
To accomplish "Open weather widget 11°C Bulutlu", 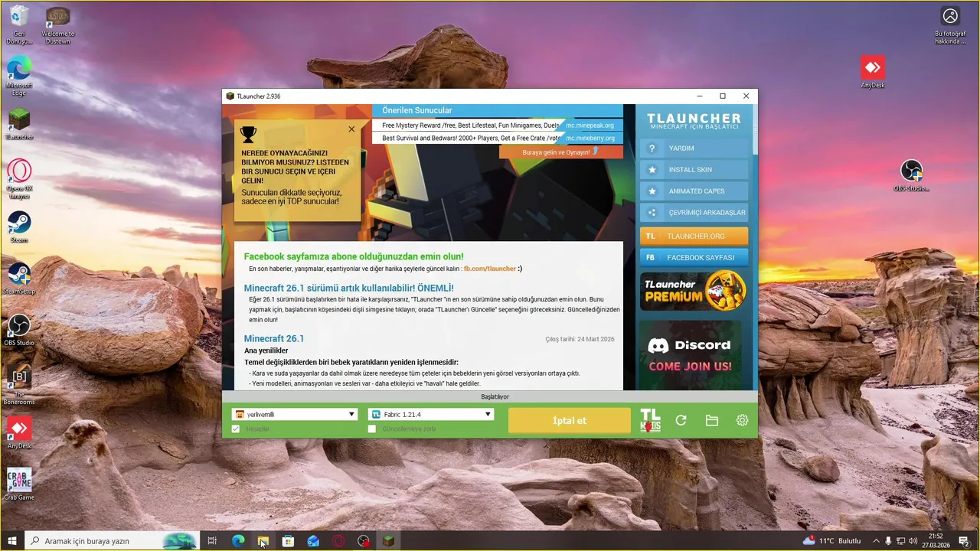I will click(831, 541).
